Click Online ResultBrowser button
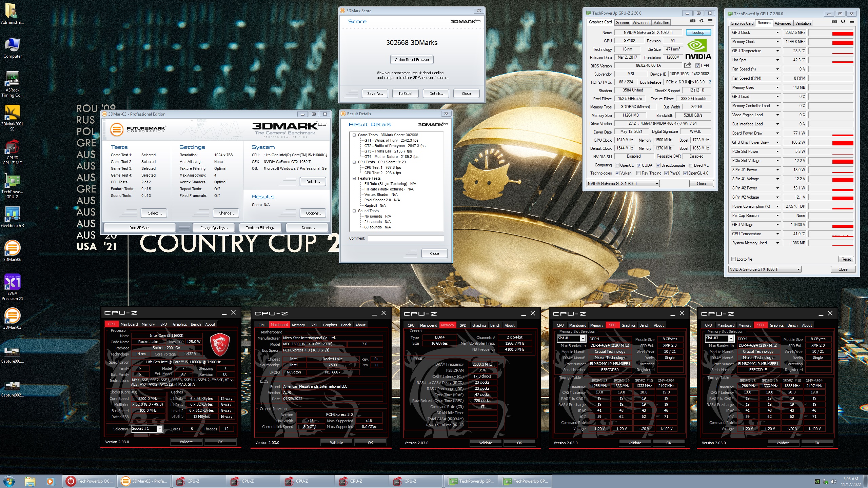868x488 pixels. coord(412,60)
